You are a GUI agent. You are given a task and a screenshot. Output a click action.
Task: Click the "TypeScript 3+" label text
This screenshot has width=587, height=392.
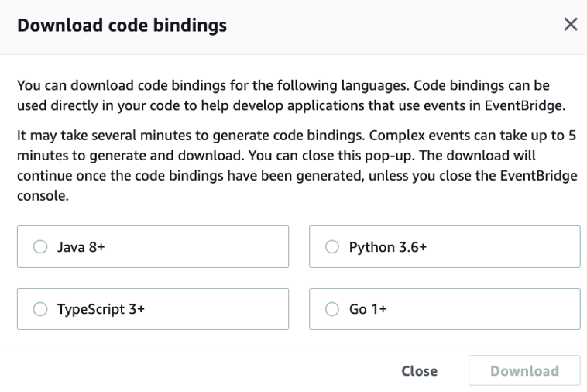[101, 309]
